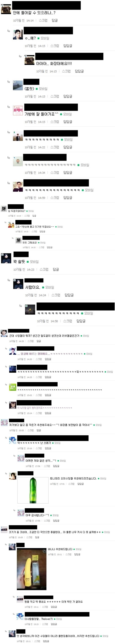This screenshot has width=115, height=644.
Task: Open the avatar beside "ㅇ..예?" reply
Action: pyautogui.click(x=18, y=34)
